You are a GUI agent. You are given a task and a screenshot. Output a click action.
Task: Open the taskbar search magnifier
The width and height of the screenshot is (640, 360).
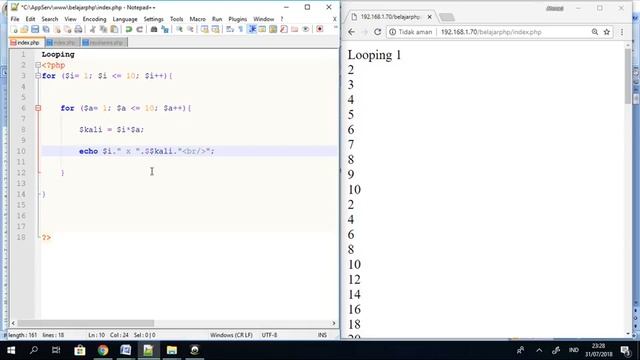(34, 350)
